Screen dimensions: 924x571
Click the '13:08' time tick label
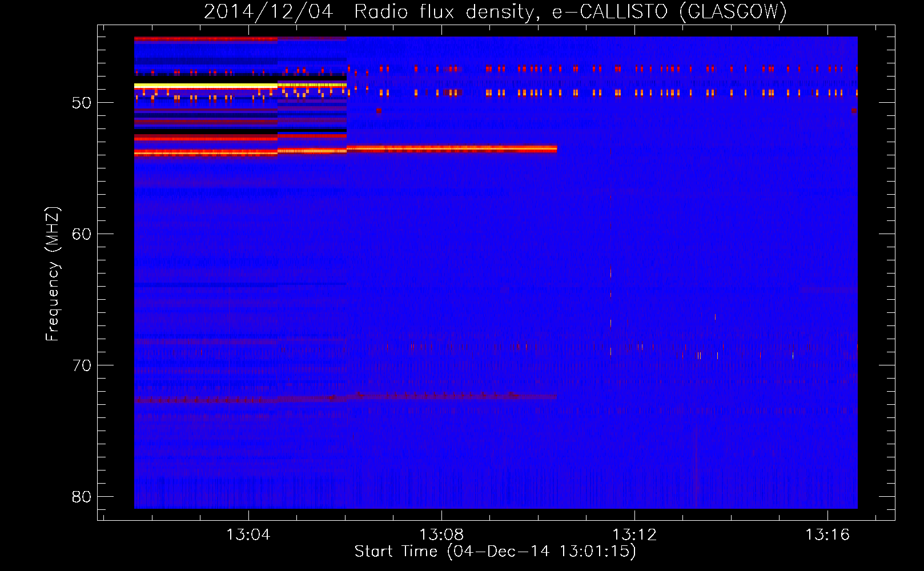tap(441, 534)
